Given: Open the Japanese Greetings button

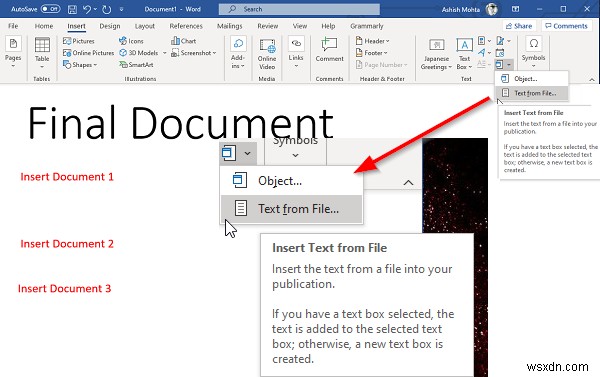Looking at the screenshot, I should pos(436,54).
